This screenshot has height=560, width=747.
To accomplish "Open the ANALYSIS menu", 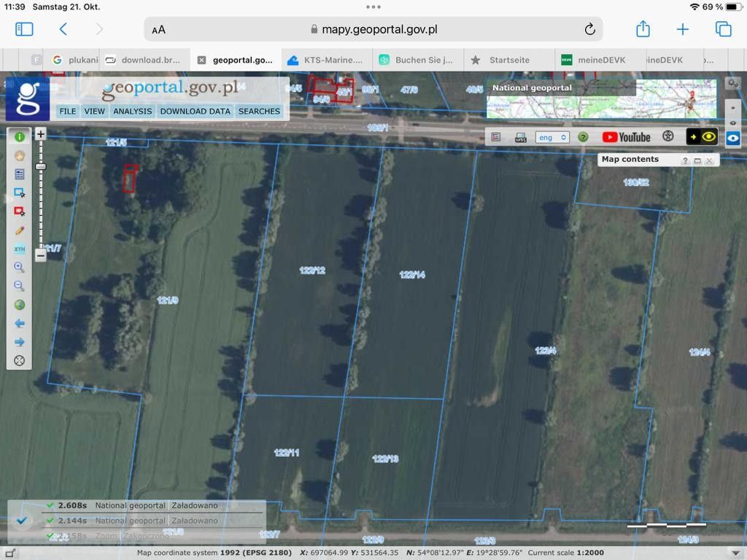I will click(132, 112).
